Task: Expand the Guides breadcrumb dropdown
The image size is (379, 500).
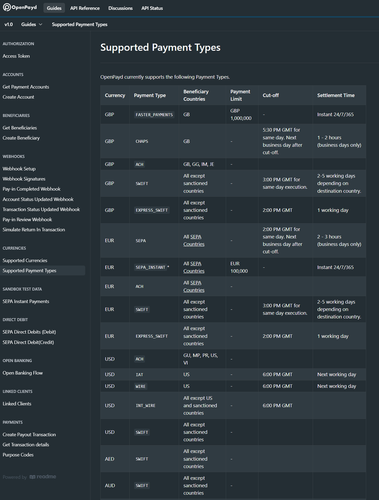Action: (x=32, y=24)
